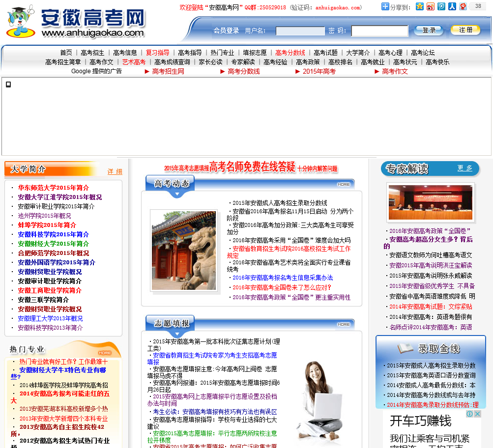493x448 pixels.
Task: Click the red arrow link 2015年高考
Action: pos(319,71)
